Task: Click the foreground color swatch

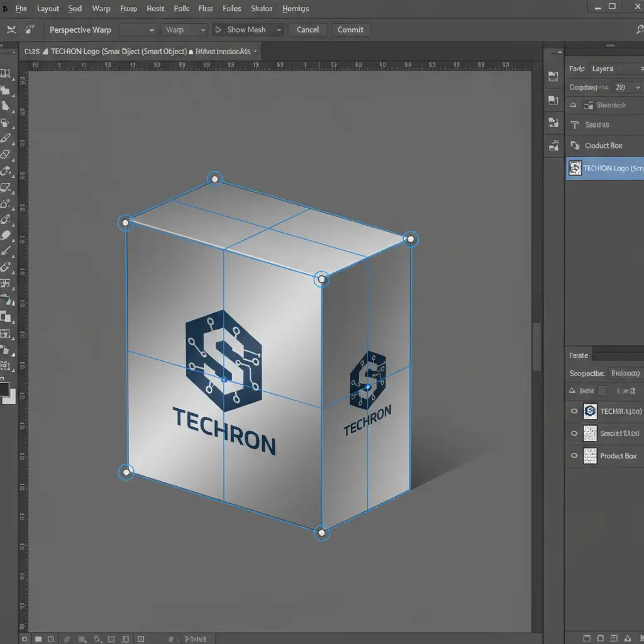Action: [4, 390]
